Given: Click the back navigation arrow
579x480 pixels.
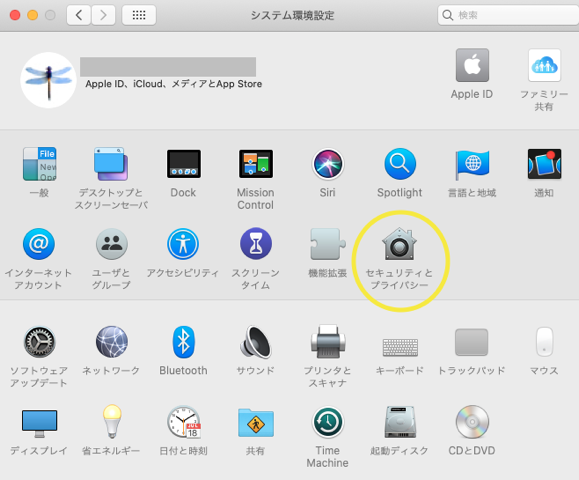Looking at the screenshot, I should (79, 15).
